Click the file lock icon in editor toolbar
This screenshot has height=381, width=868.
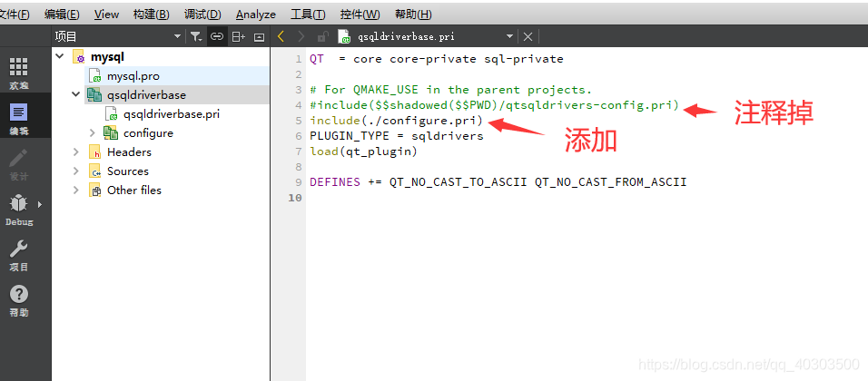[x=322, y=36]
